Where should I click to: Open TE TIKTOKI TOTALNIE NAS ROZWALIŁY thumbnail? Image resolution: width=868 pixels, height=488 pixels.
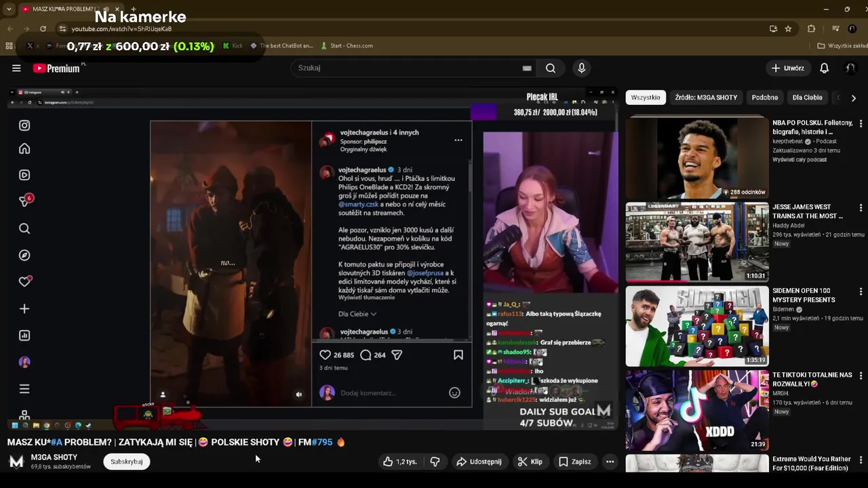(x=697, y=410)
